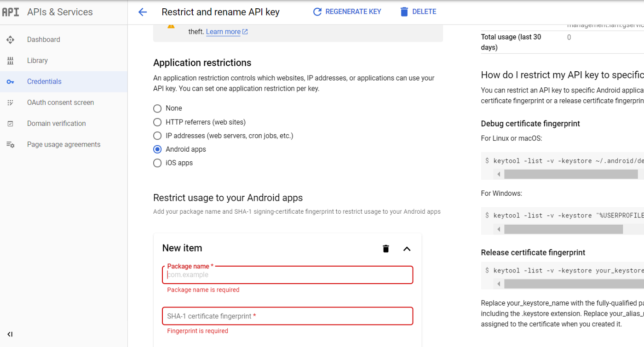Viewport: 644px width, 347px height.
Task: Click the Delete trash icon in header
Action: coord(404,12)
